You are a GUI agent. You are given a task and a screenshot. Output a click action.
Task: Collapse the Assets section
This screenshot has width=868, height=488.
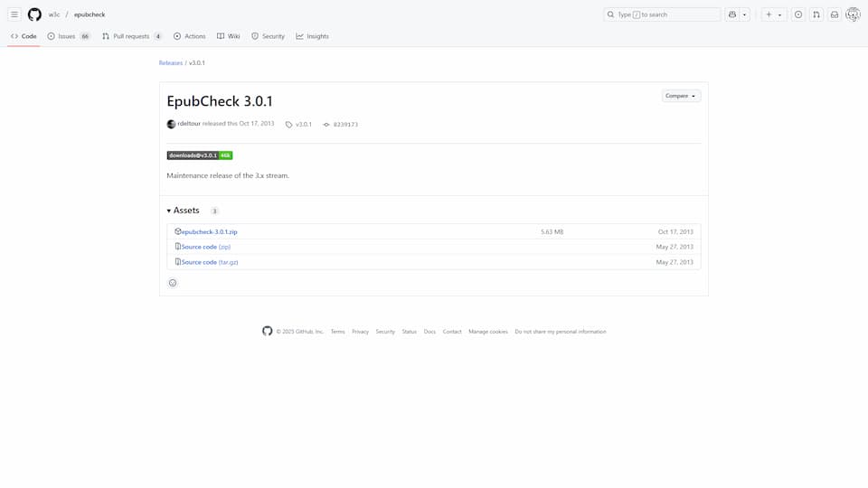[184, 211]
